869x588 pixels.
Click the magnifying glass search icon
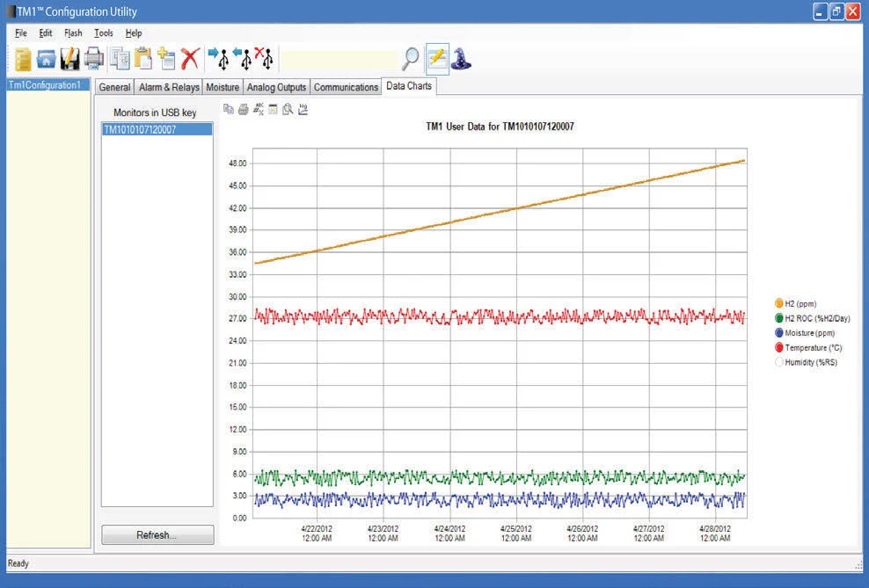(x=411, y=59)
